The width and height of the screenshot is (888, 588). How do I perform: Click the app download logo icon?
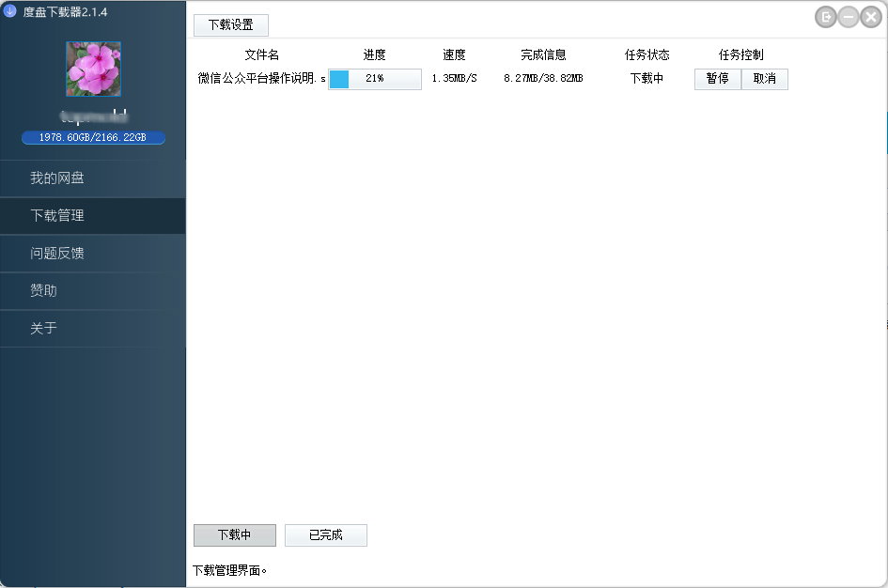tap(9, 10)
